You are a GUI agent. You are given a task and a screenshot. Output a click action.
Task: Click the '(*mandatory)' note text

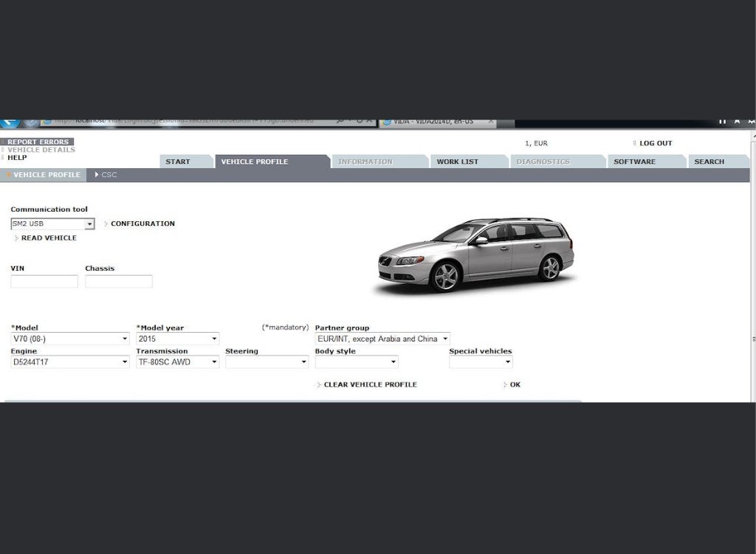point(285,327)
